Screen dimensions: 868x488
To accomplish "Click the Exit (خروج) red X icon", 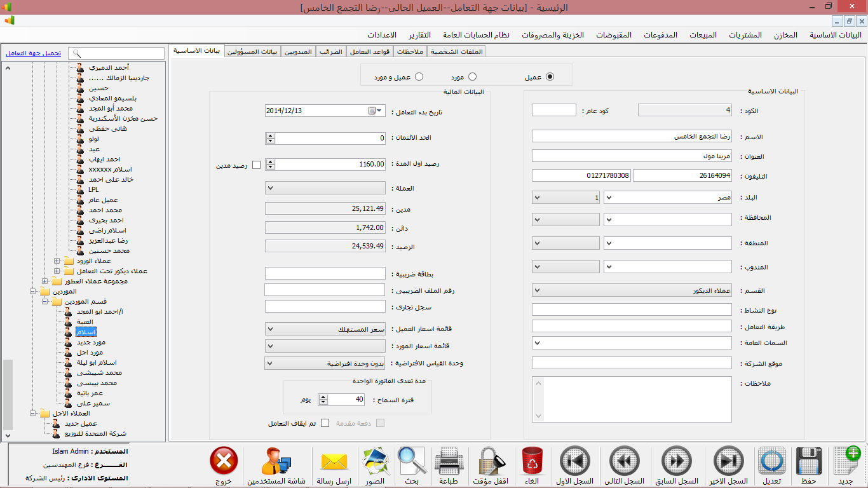I will [x=223, y=461].
